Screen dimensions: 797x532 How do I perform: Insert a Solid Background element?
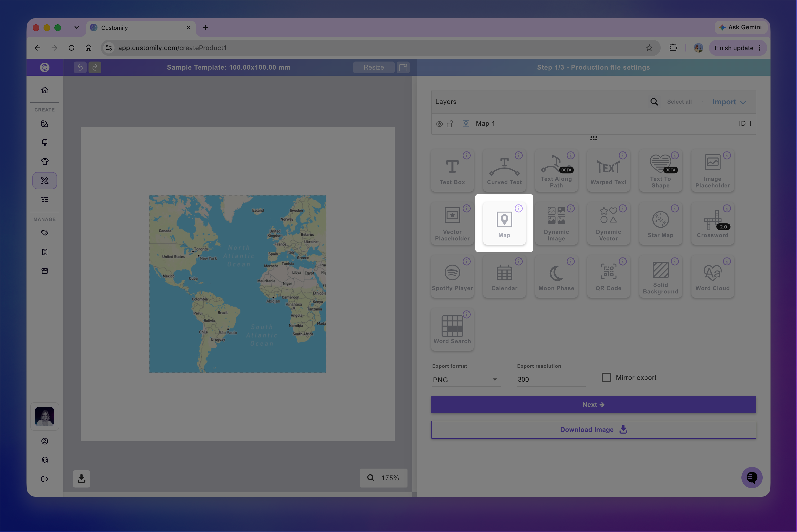[660, 276]
